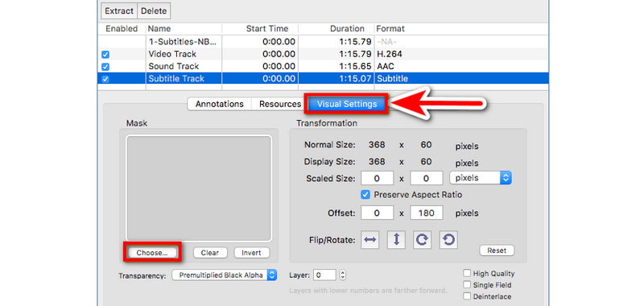Click the Scaled Size height field
The image size is (644, 306).
[427, 179]
